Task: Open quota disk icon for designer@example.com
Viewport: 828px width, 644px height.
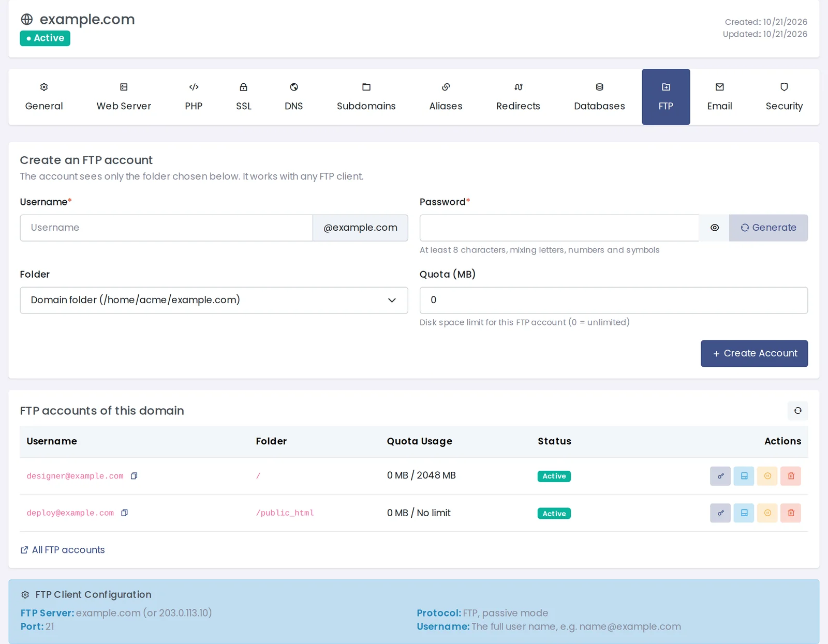Action: coord(744,476)
